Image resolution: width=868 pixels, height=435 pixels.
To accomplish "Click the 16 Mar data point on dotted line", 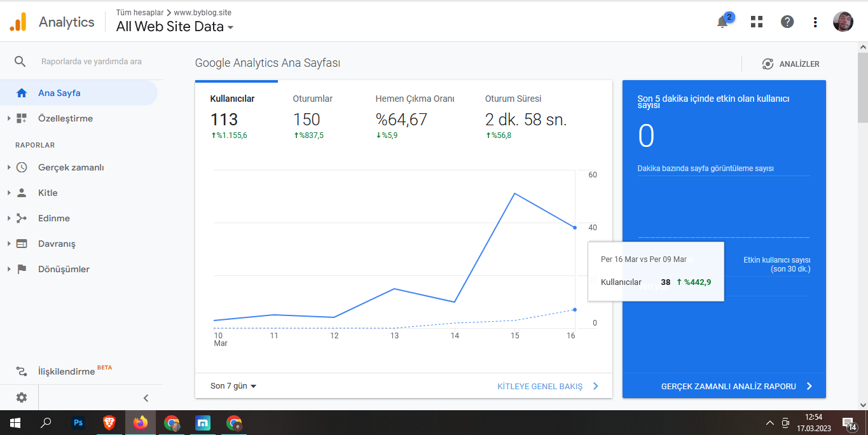I will coord(575,310).
